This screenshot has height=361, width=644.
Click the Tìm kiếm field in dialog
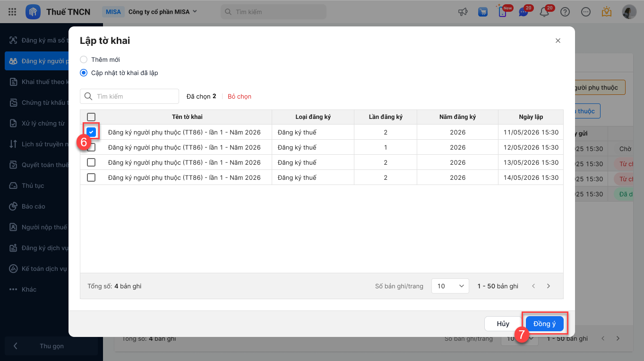(x=135, y=96)
